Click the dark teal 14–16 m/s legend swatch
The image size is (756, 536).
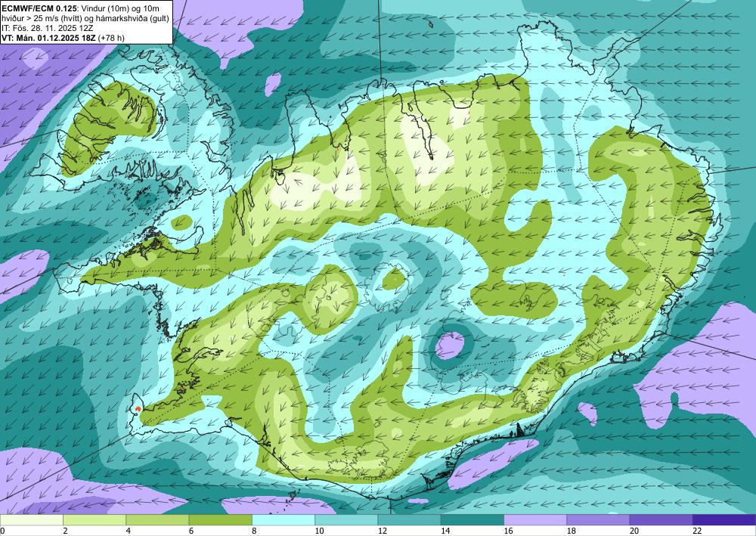coord(472,519)
